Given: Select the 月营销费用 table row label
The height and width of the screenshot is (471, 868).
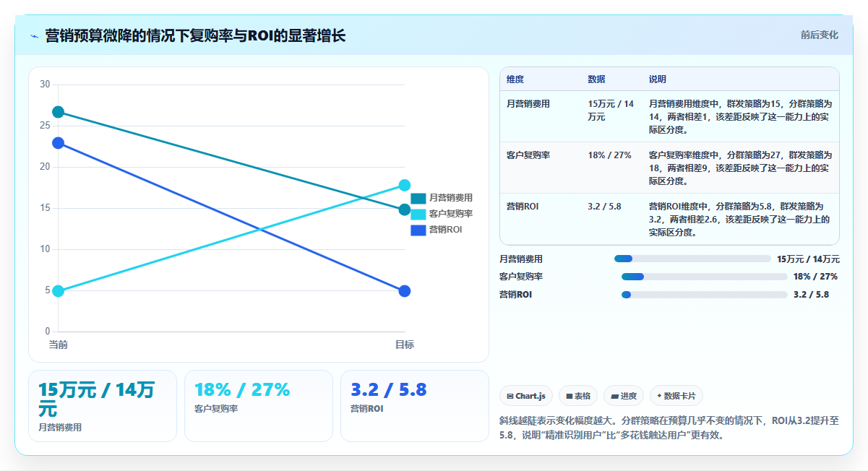Looking at the screenshot, I should click(x=528, y=104).
